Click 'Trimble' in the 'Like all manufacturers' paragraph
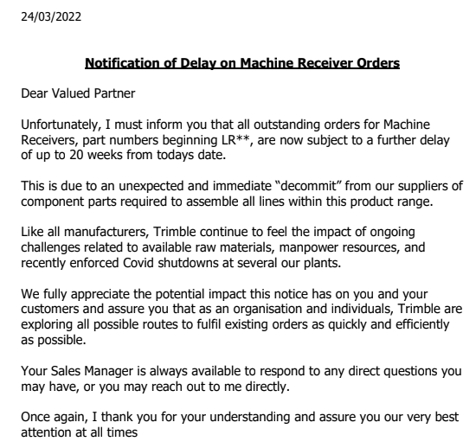 click(174, 232)
